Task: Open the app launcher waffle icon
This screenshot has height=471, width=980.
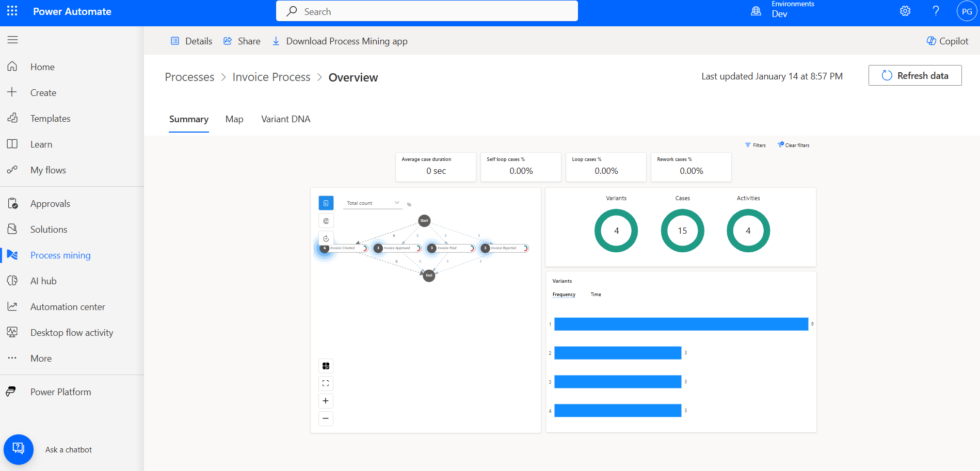Action: [x=12, y=11]
